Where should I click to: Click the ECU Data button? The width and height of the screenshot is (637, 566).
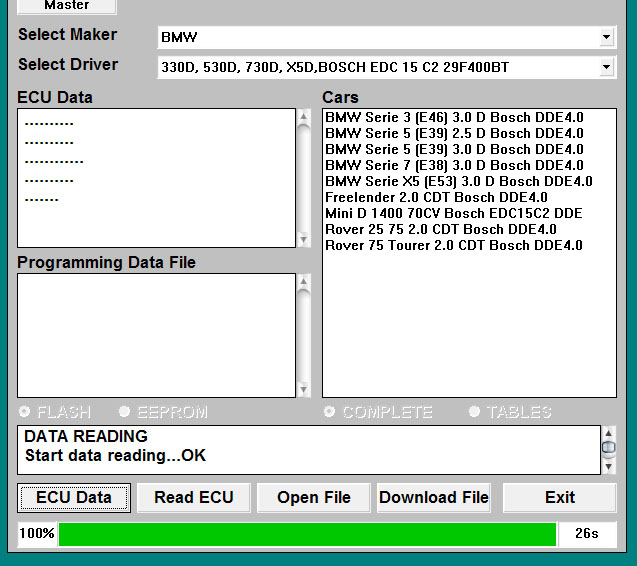pyautogui.click(x=74, y=498)
